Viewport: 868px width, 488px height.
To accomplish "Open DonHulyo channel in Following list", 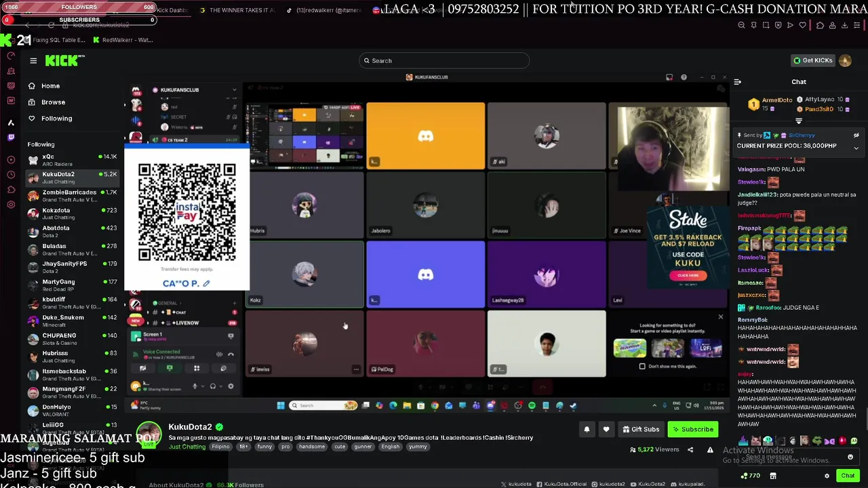I will click(72, 410).
